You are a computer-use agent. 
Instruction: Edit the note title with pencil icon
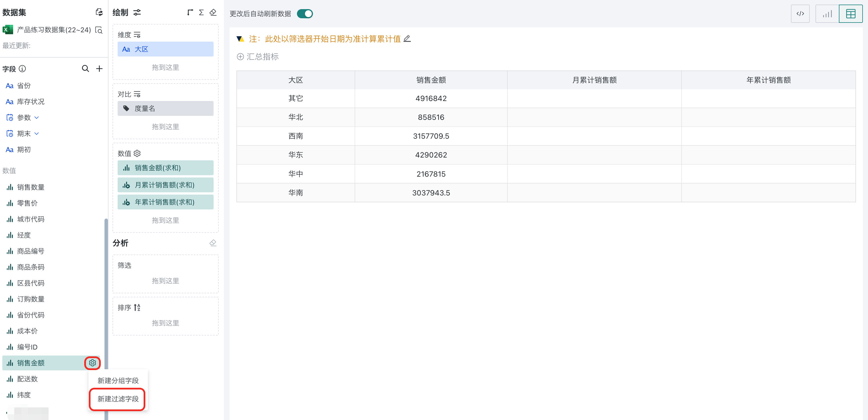[407, 39]
